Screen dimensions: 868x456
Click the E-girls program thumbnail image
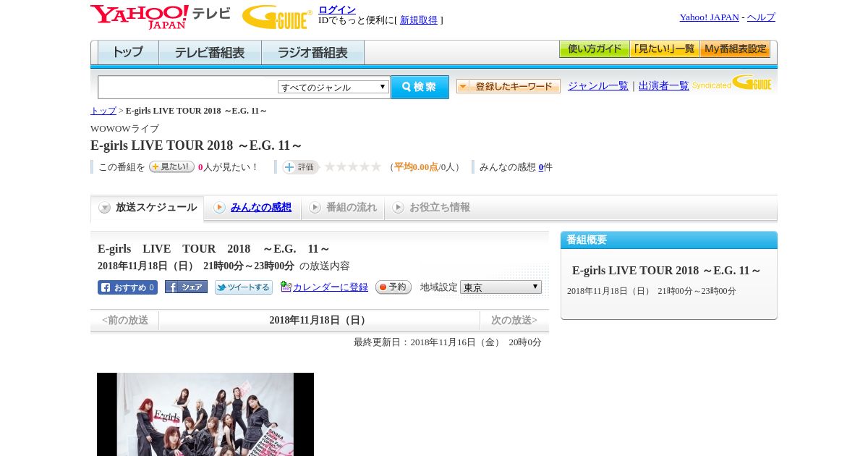pyautogui.click(x=205, y=414)
